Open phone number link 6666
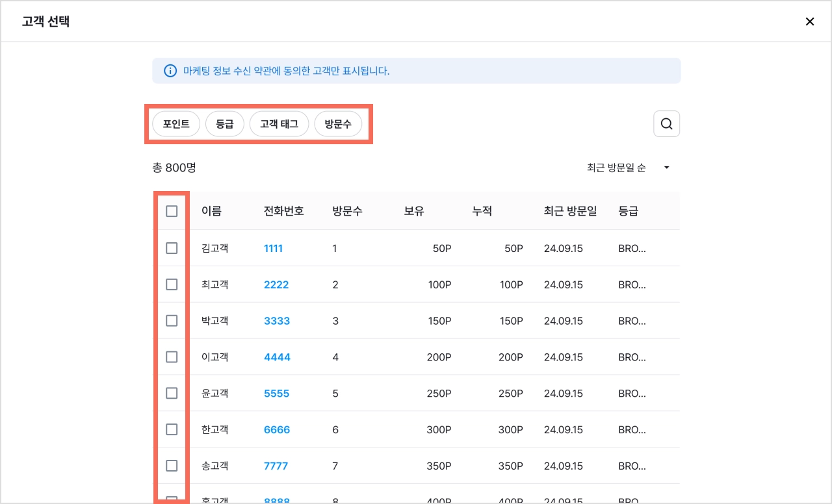The image size is (832, 504). coord(277,430)
